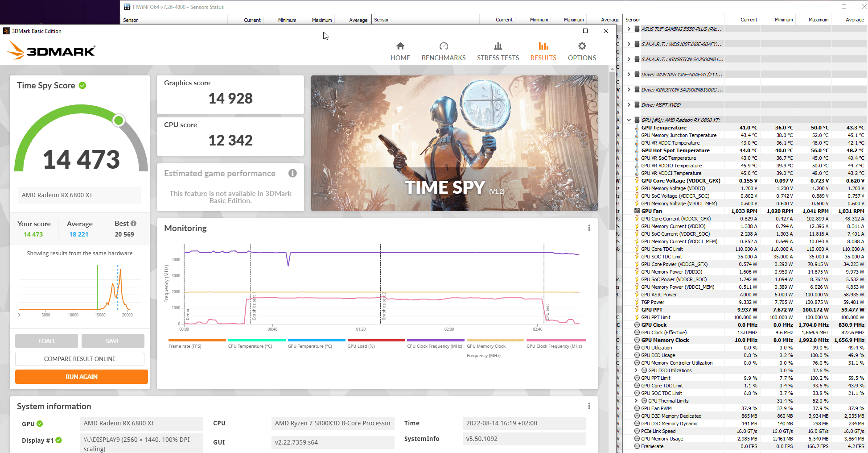Expand Drive: MSFT XVDD sensor group
The width and height of the screenshot is (868, 453).
coord(629,105)
